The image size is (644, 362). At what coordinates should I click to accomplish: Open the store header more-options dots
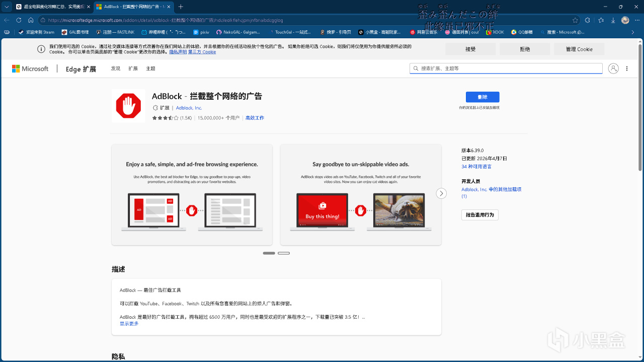click(627, 68)
